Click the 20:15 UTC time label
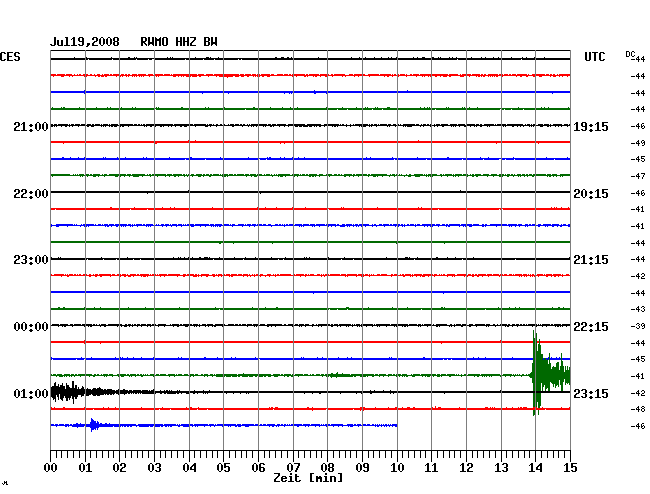The height and width of the screenshot is (494, 650). (x=591, y=194)
